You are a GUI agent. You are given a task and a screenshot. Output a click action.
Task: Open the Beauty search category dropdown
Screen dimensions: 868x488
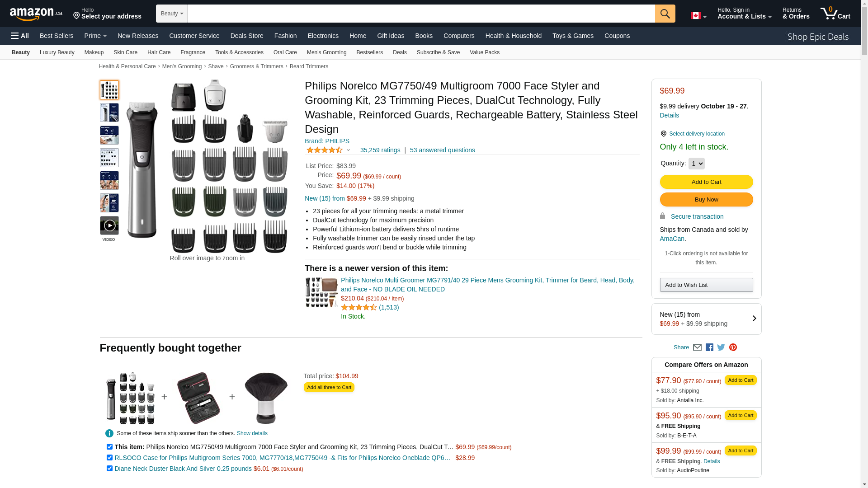point(172,14)
